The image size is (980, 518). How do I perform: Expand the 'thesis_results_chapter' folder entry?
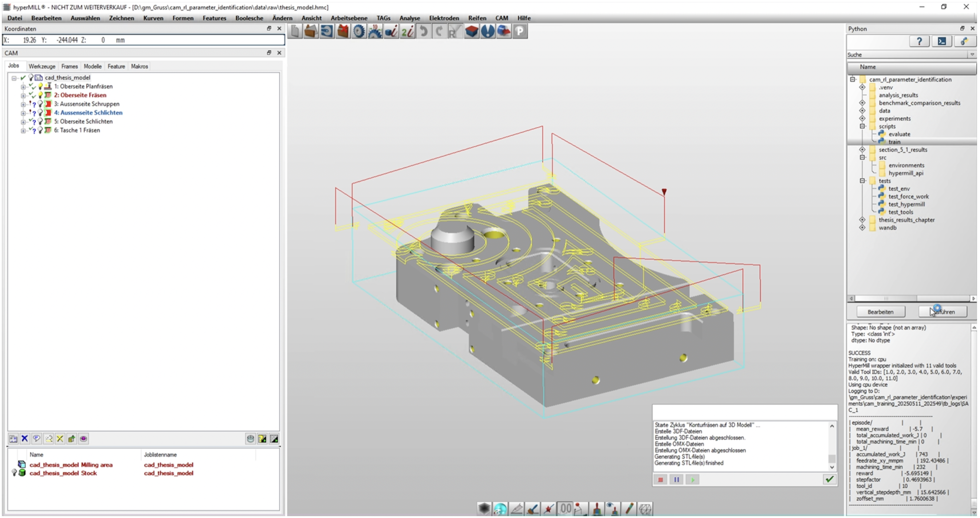863,220
